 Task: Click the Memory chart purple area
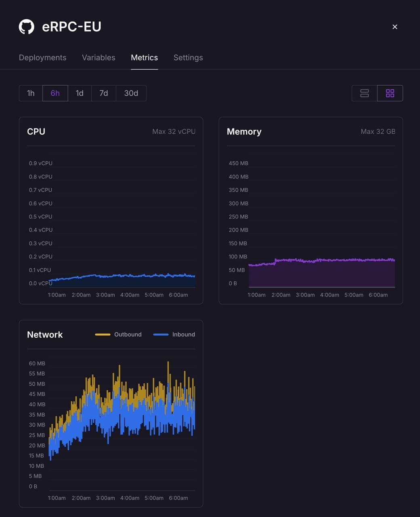pos(323,274)
